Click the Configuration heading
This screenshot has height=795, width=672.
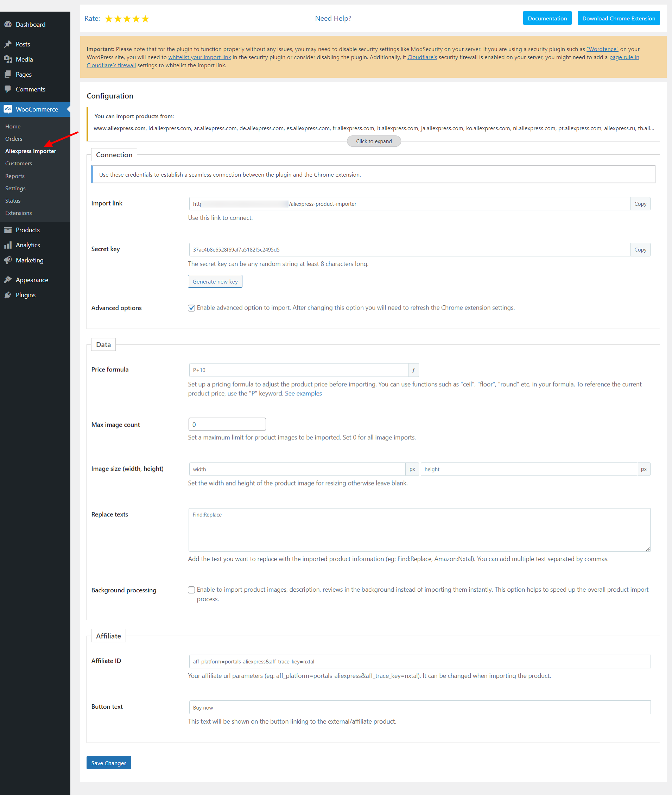pyautogui.click(x=110, y=96)
